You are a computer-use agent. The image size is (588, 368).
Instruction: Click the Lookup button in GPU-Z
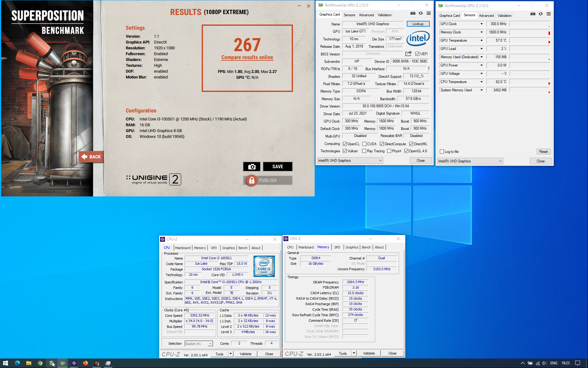click(x=418, y=24)
